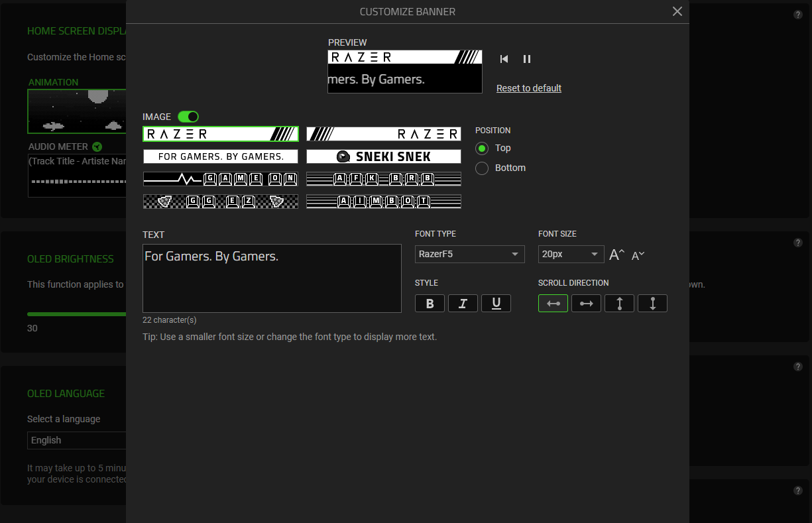Pause the banner preview animation
This screenshot has width=812, height=523.
527,59
